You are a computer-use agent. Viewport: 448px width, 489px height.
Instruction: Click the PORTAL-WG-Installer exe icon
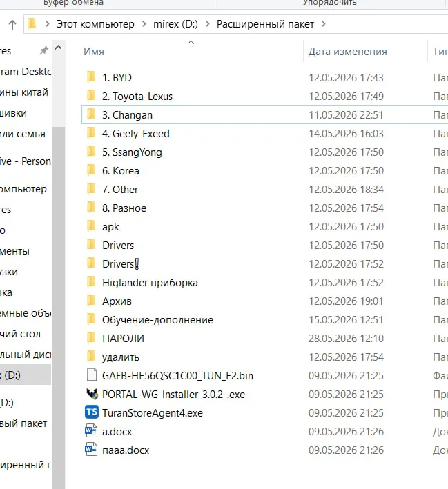[92, 394]
